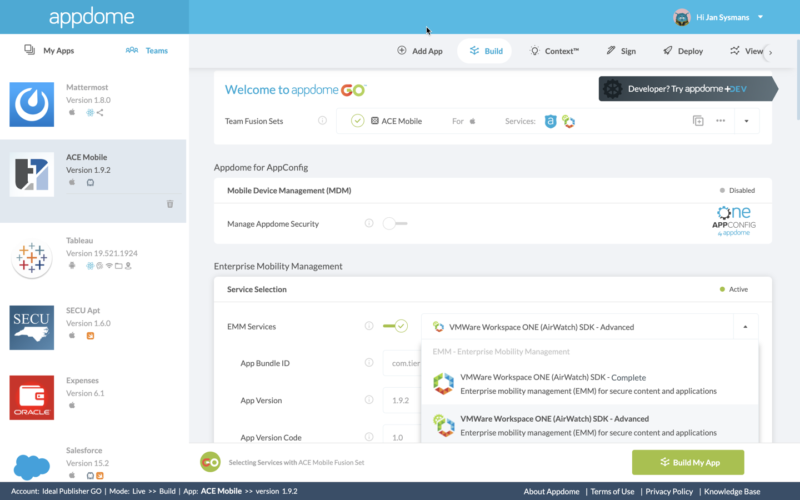Open the Privacy Policy link

click(x=669, y=492)
